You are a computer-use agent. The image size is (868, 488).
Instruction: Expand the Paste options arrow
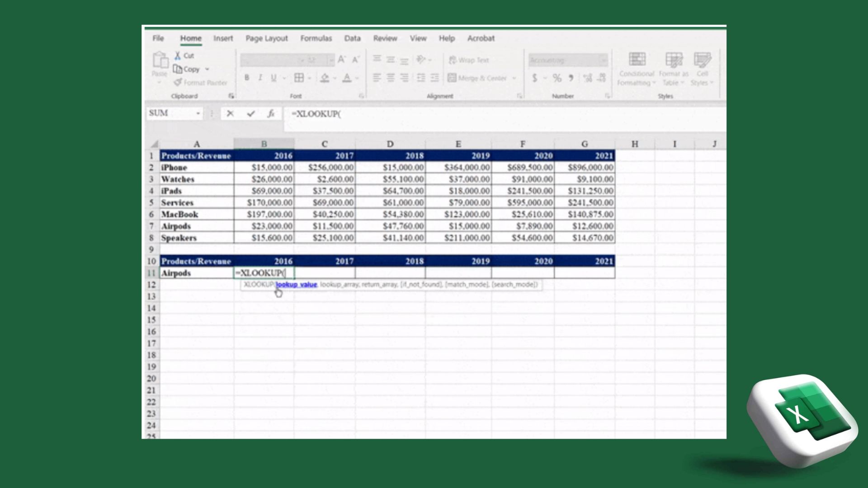[x=159, y=83]
